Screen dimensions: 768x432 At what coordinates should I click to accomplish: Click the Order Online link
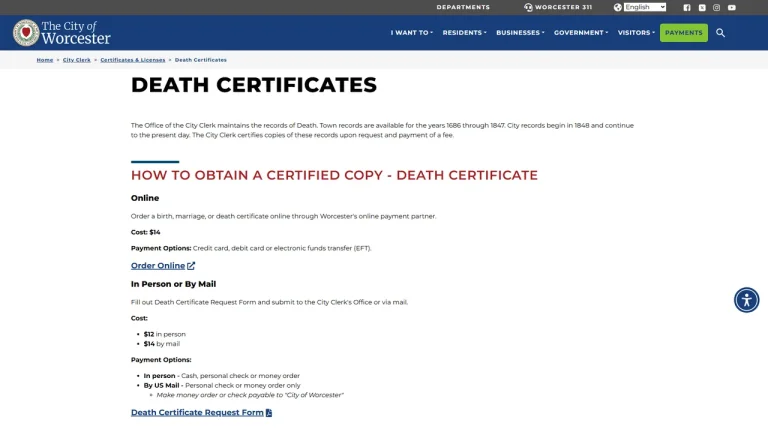(158, 265)
